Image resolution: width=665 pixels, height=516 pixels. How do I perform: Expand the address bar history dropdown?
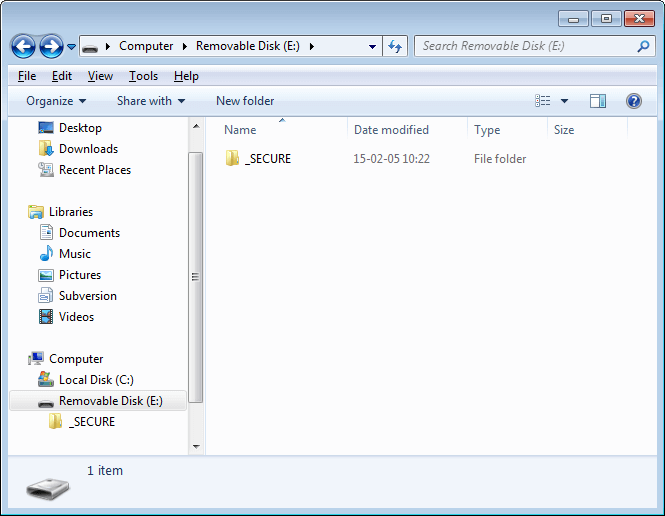372,46
